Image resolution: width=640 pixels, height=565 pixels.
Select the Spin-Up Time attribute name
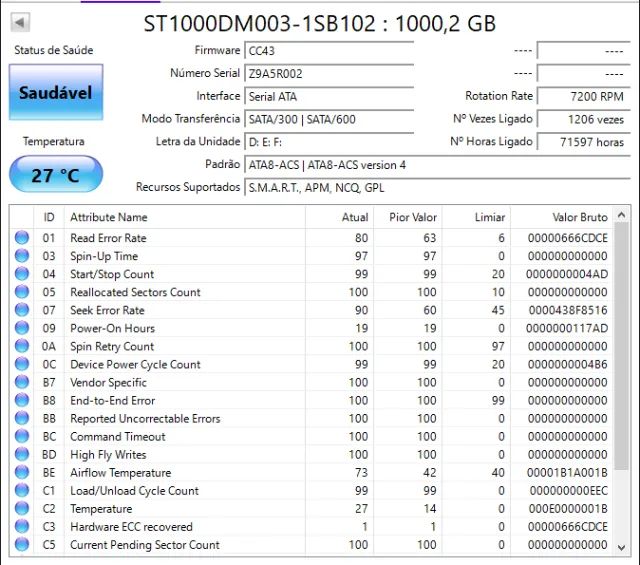pyautogui.click(x=104, y=256)
